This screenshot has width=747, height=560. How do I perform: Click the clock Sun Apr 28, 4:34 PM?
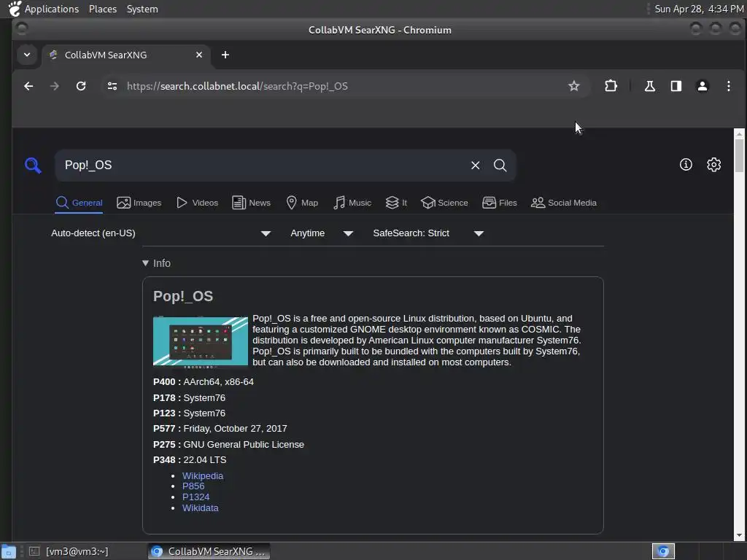click(x=699, y=9)
